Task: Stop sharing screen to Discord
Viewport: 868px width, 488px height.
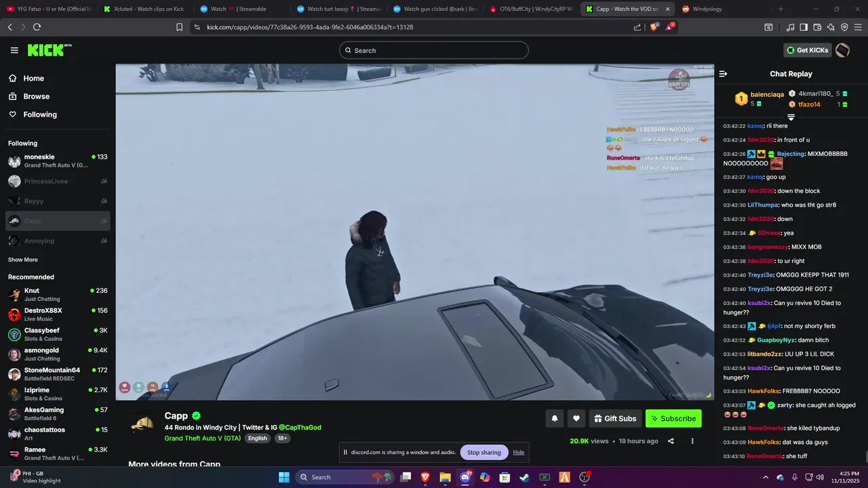Action: [484, 452]
